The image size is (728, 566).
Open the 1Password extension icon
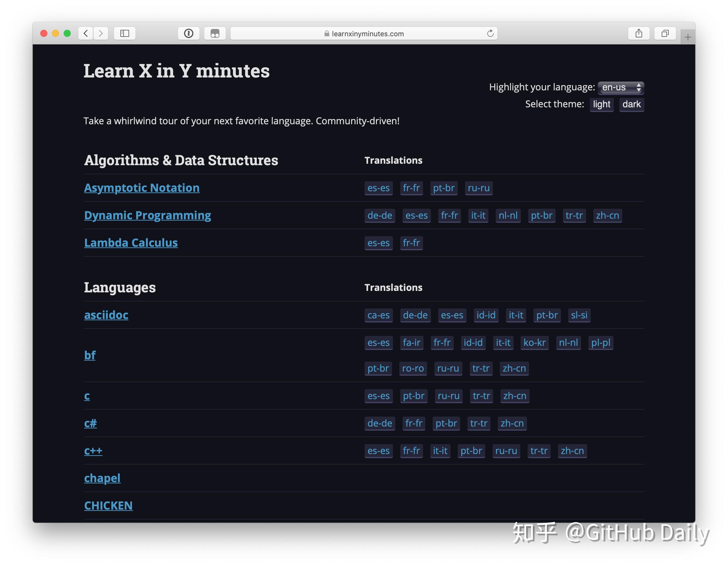click(189, 33)
